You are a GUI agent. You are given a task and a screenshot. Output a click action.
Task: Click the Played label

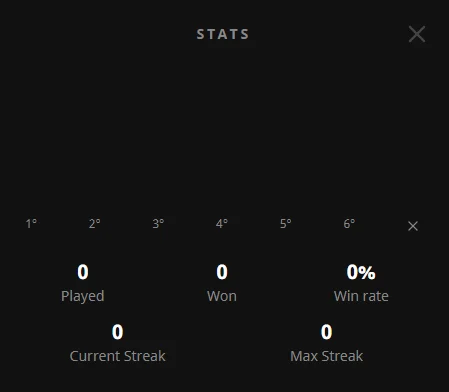coord(83,296)
